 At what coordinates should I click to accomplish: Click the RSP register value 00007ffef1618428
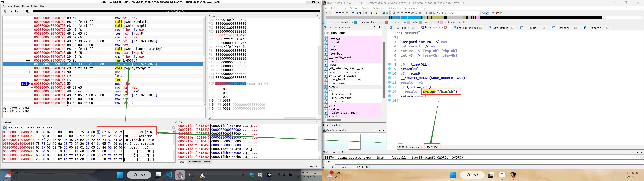coord(231,35)
